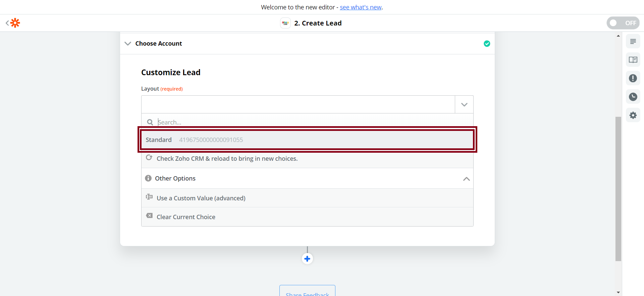Select Clear Current Choice
Viewport: 644px width, 296px height.
(x=186, y=217)
